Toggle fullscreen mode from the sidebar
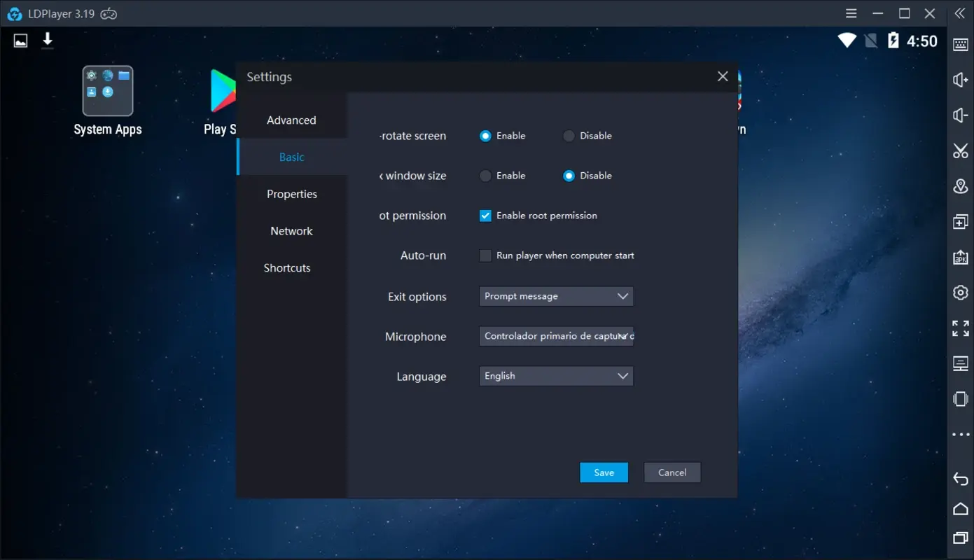Image resolution: width=974 pixels, height=560 pixels. [x=960, y=328]
